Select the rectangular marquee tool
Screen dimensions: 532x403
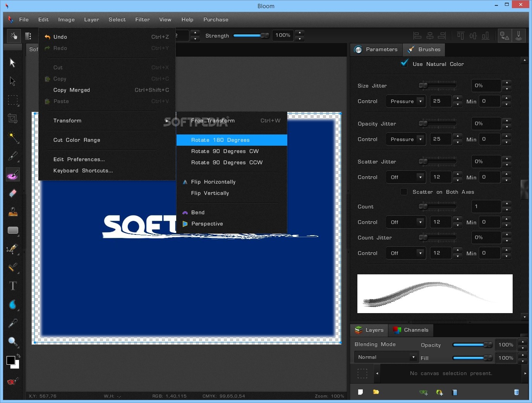click(13, 100)
